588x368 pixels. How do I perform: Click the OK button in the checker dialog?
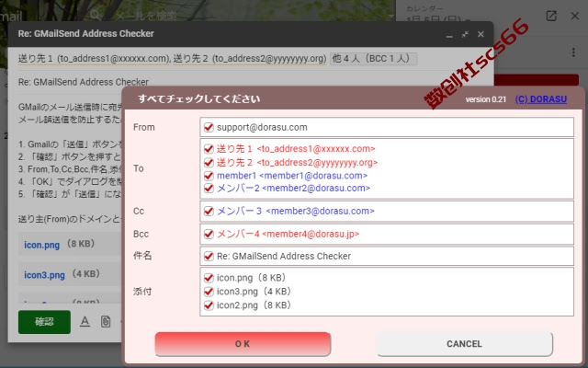pos(243,344)
